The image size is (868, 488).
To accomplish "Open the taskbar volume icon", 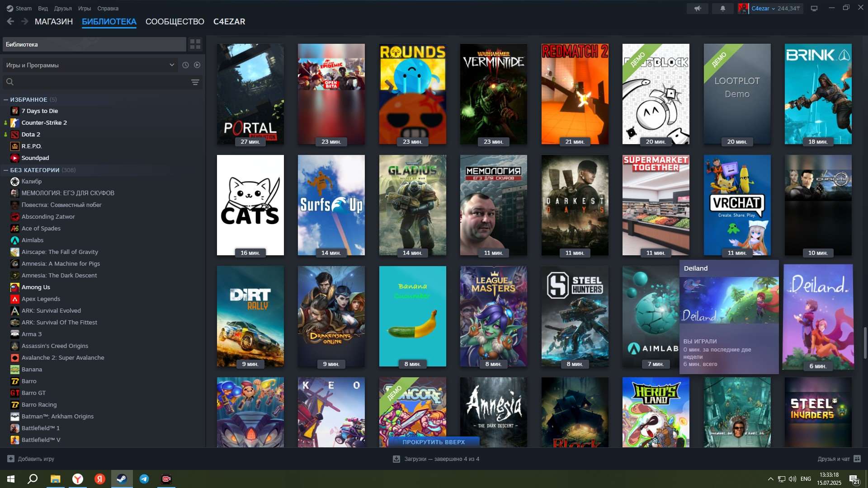I will coord(792,479).
